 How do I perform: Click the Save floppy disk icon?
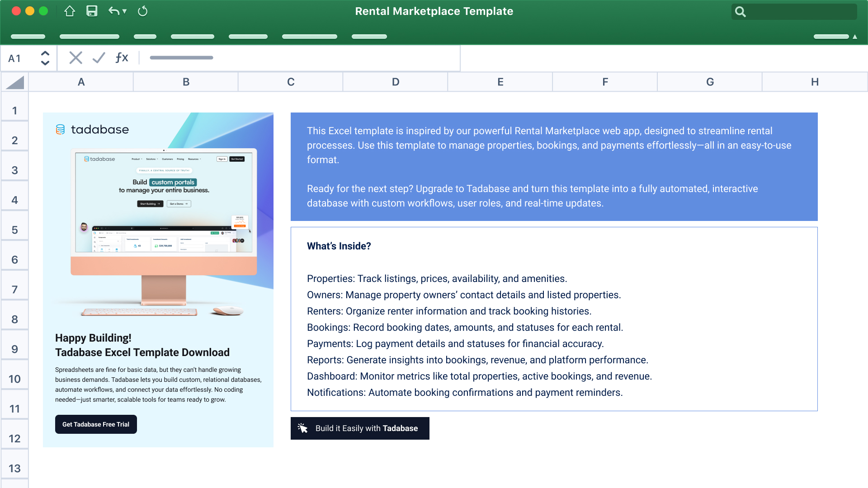[x=92, y=11]
